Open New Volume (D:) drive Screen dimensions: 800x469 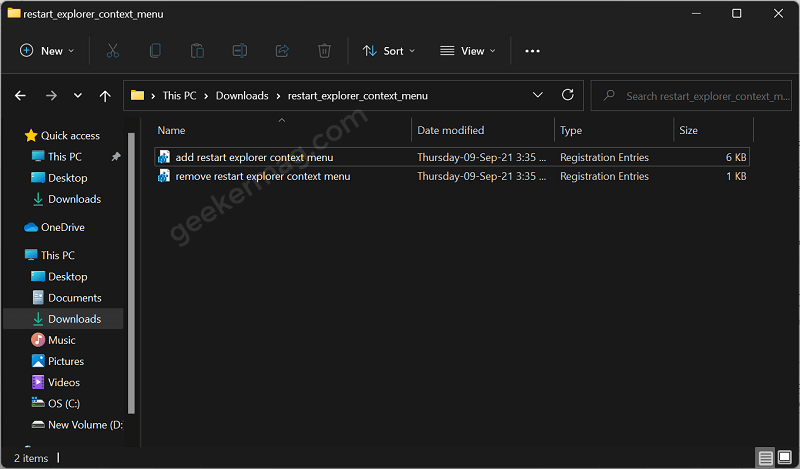(77, 425)
